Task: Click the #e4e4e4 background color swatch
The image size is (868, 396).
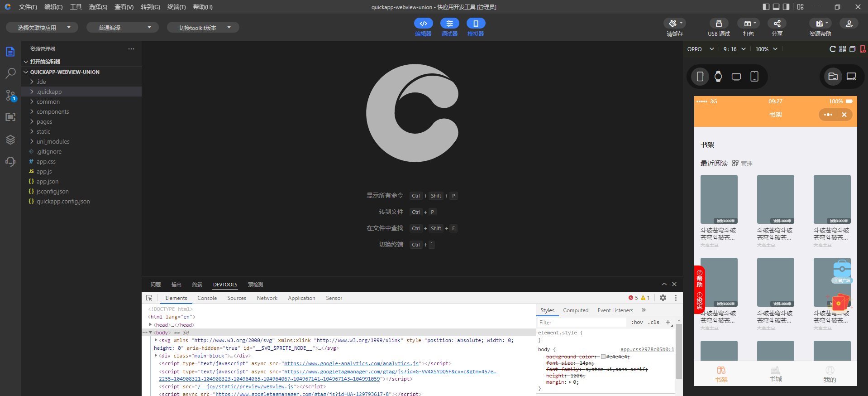Action: tap(603, 357)
